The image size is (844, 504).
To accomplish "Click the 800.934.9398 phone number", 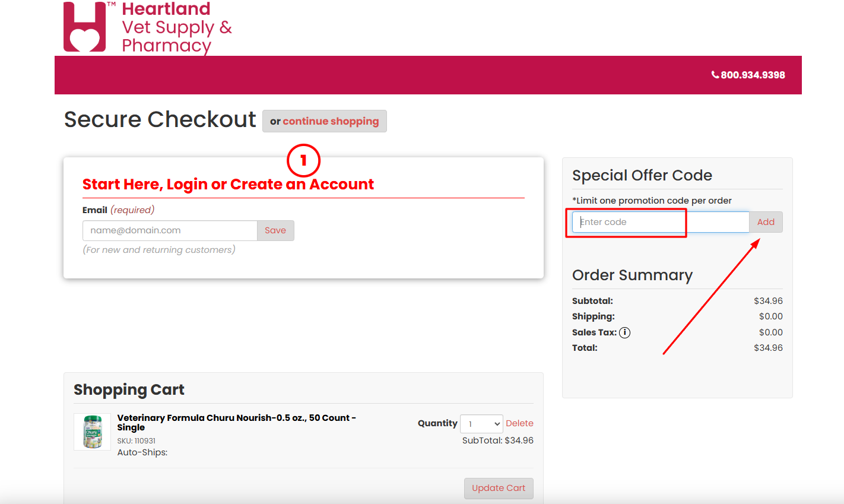I will (x=752, y=75).
